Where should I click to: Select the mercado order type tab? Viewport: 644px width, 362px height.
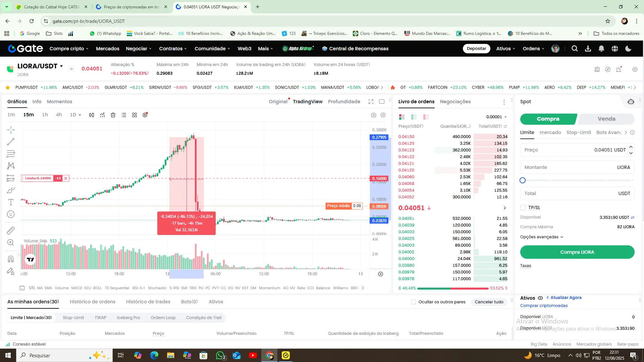[x=550, y=132]
